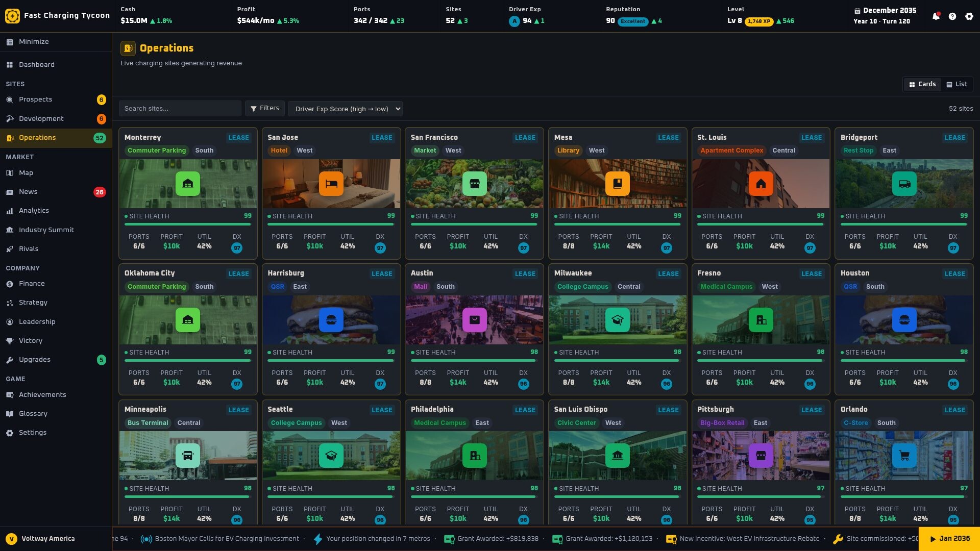This screenshot has width=980, height=551.
Task: Click the Monterrey site health bar
Action: [x=188, y=224]
